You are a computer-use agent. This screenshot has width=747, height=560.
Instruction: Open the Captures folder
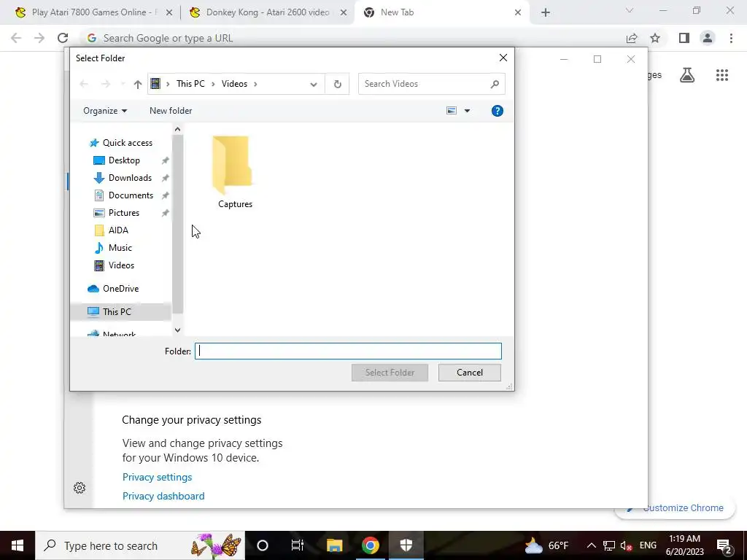pos(235,172)
